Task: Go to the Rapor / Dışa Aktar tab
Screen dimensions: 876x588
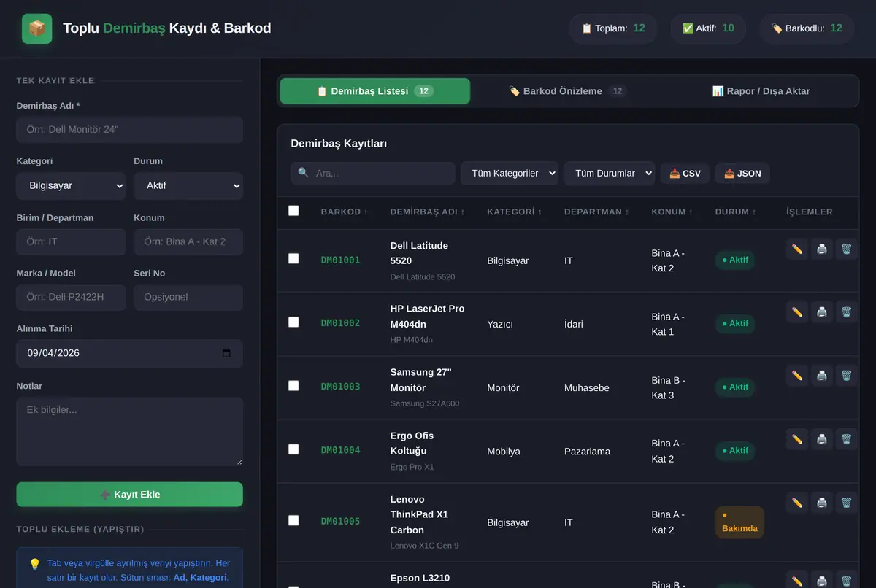Action: point(761,91)
